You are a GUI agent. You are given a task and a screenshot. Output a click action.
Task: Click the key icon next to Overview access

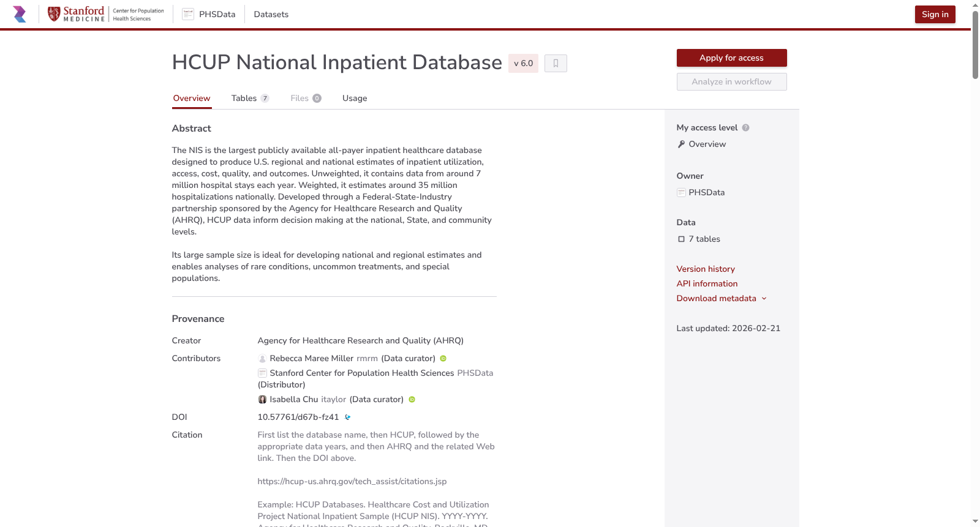point(681,144)
